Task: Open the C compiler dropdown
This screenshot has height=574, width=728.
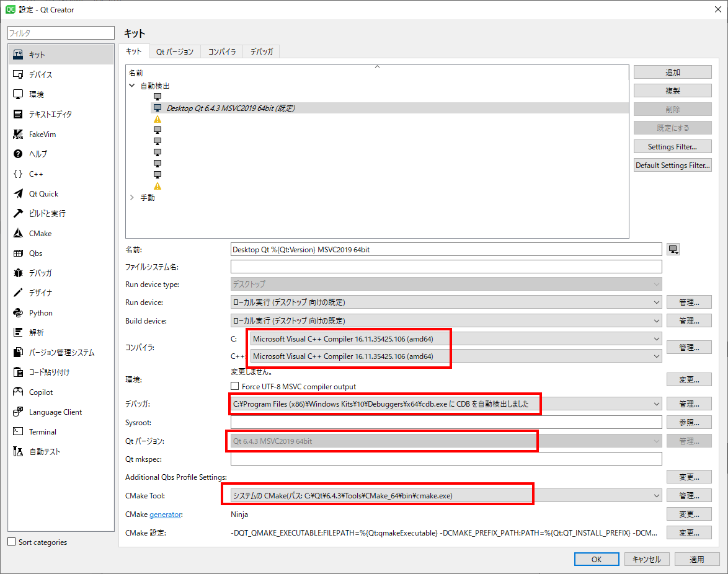Action: (x=456, y=338)
